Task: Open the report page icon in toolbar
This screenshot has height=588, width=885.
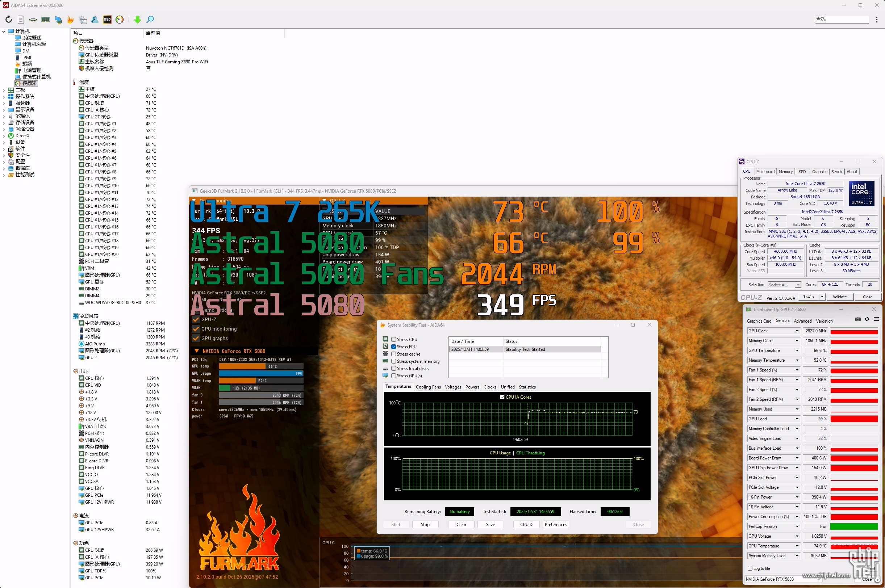Action: tap(21, 20)
